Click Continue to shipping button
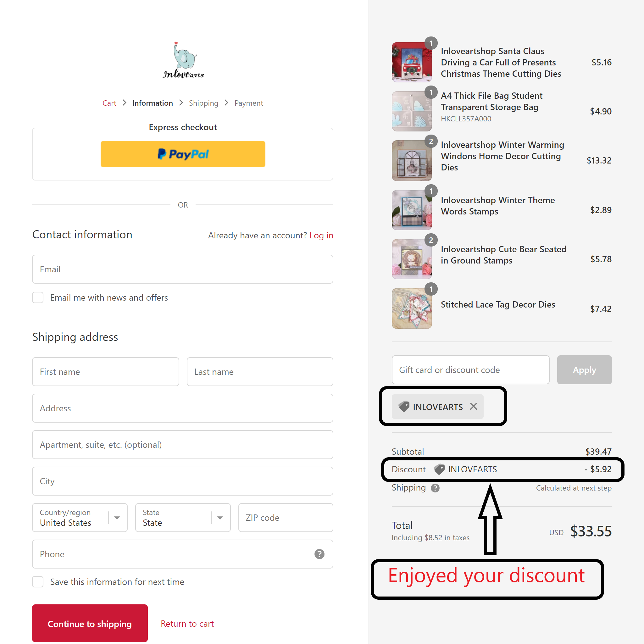Screen dimensions: 644x644 pos(90,623)
